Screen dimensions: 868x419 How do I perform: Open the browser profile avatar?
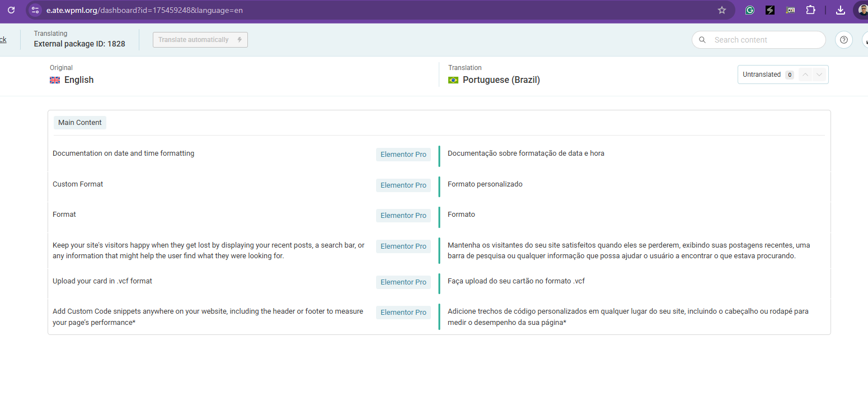[x=863, y=10]
